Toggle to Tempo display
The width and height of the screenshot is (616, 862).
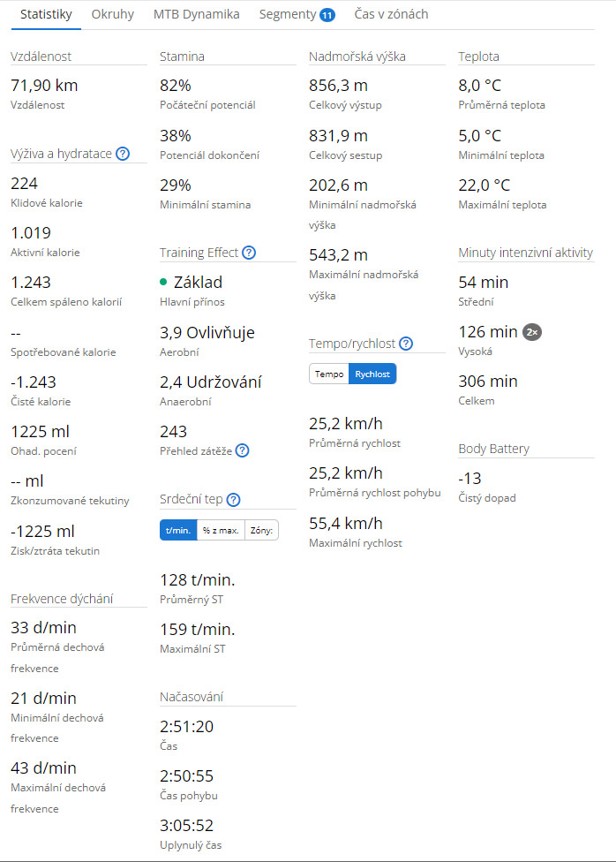coord(329,374)
